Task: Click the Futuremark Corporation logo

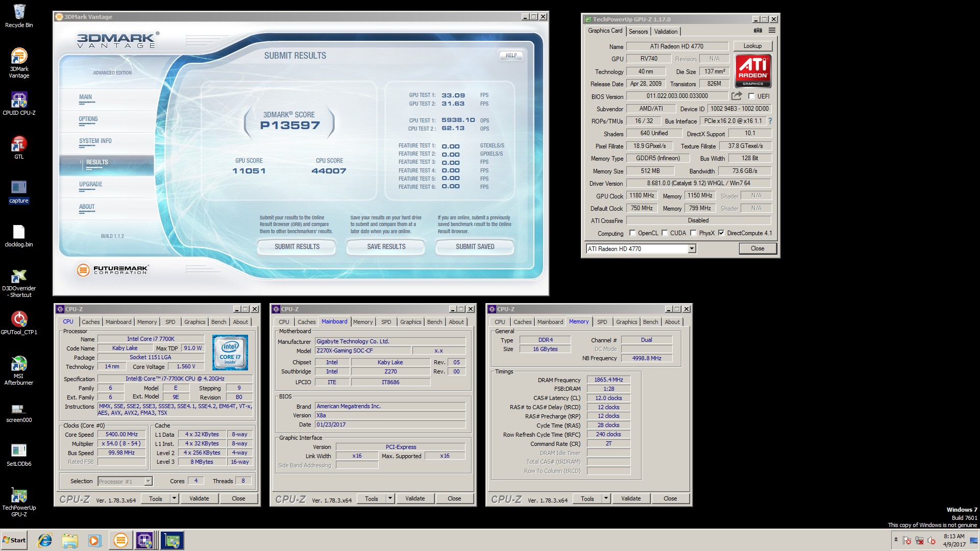Action: [x=113, y=269]
